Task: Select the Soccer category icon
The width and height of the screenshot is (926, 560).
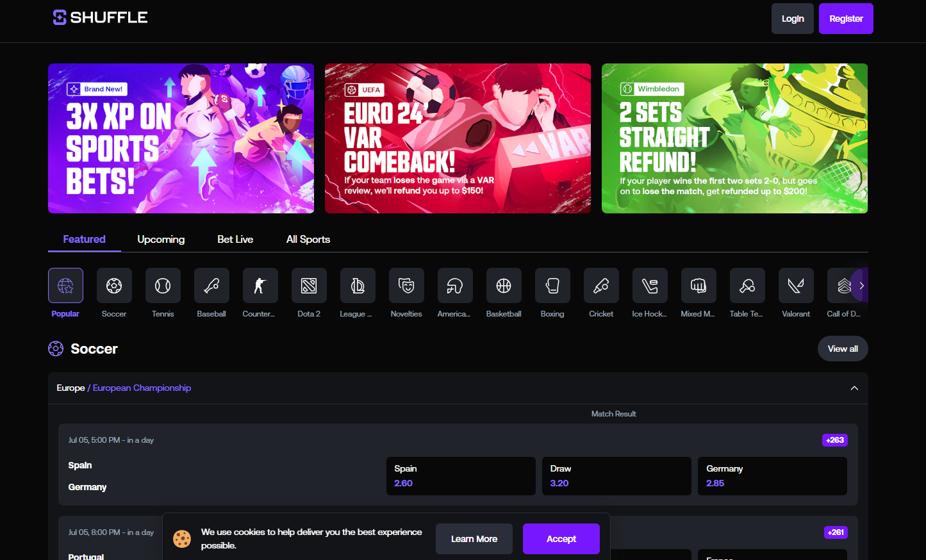Action: coord(114,285)
